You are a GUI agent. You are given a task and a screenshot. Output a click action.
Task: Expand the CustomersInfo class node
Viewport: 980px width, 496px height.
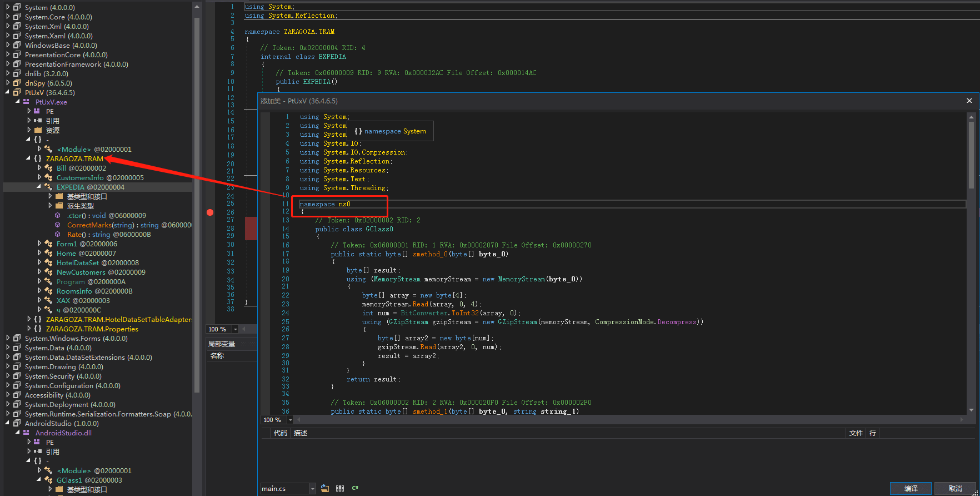(x=39, y=177)
